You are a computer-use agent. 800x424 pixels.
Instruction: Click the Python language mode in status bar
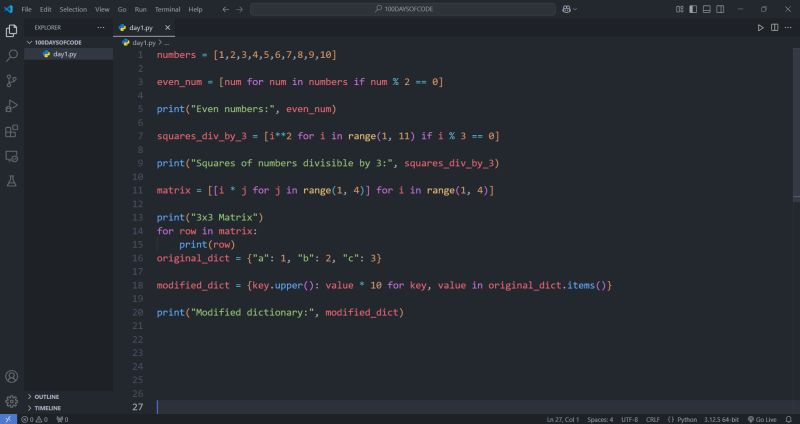coord(686,419)
